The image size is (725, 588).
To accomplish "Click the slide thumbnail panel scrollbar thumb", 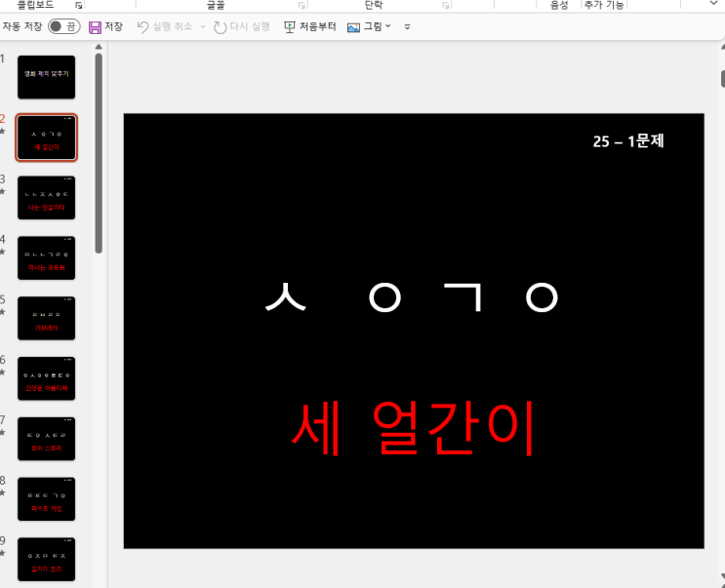I will point(99,153).
